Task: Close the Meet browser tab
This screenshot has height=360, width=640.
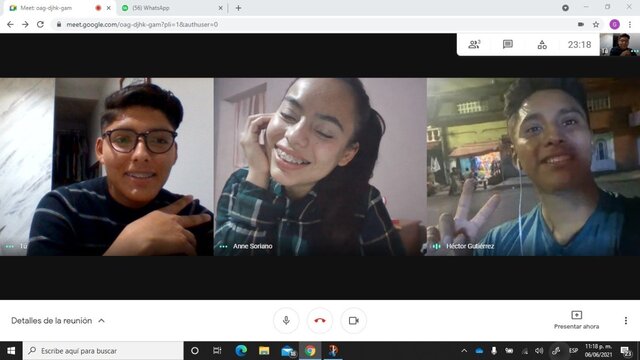Action: pyautogui.click(x=109, y=8)
